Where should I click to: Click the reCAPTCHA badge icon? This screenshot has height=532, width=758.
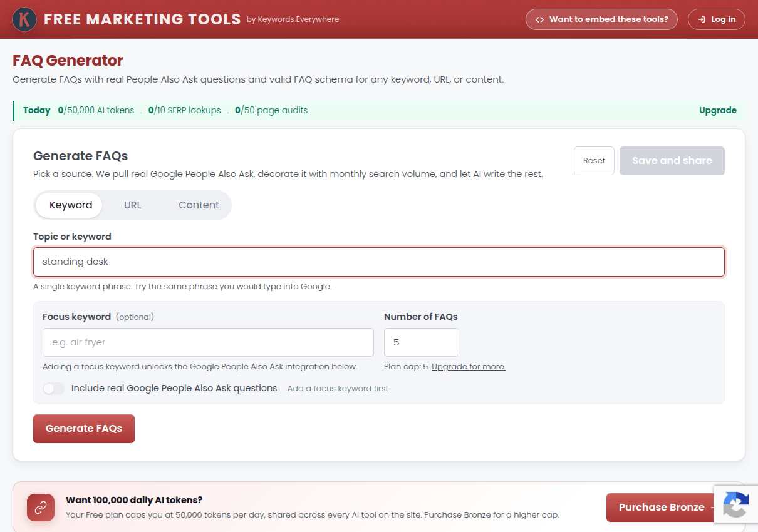tap(736, 504)
